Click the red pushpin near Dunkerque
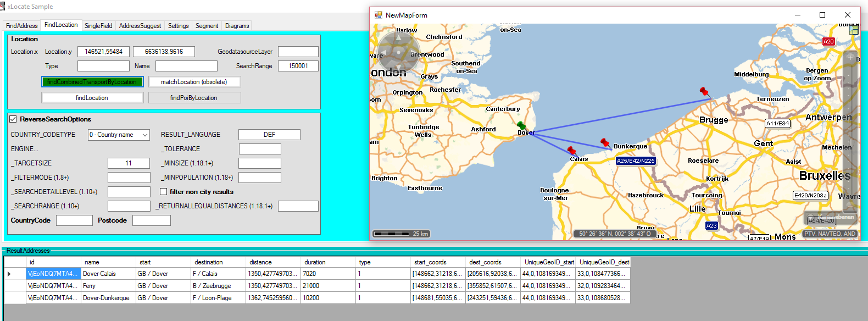Viewport: 868px width, 321px height. click(x=604, y=142)
